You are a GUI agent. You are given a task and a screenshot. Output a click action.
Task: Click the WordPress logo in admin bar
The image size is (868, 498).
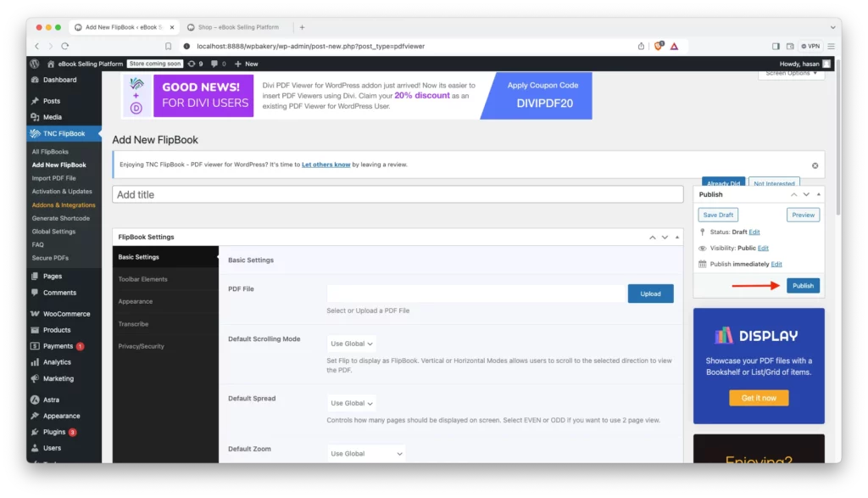click(x=35, y=64)
